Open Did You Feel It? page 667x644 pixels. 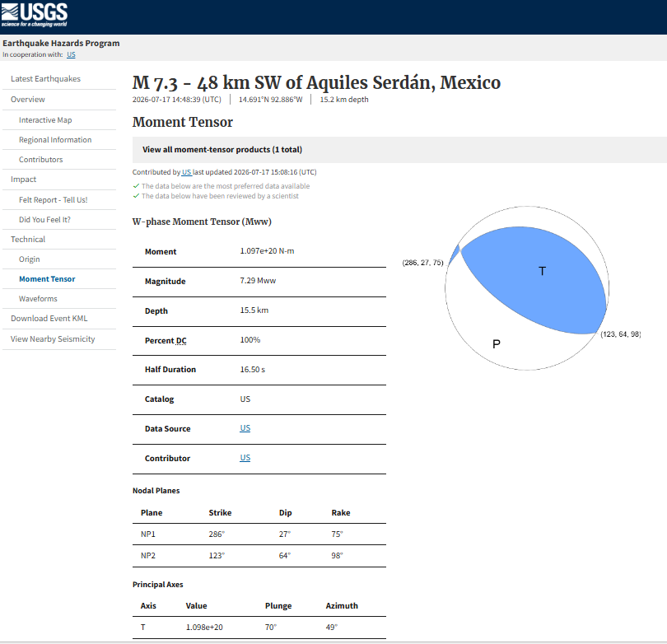click(44, 220)
